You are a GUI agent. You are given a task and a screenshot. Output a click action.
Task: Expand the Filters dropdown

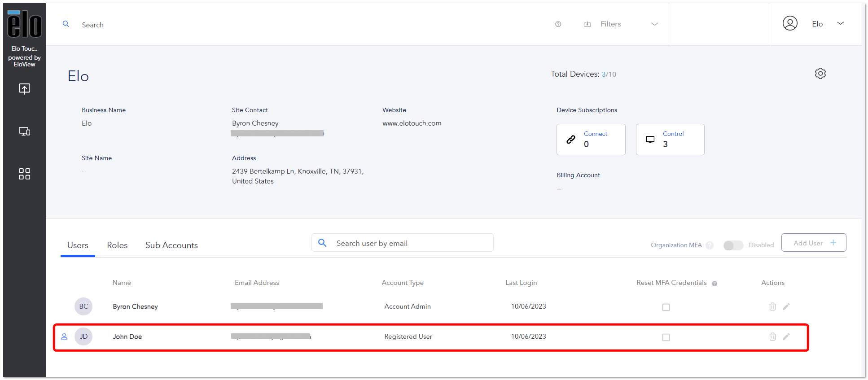click(x=654, y=24)
